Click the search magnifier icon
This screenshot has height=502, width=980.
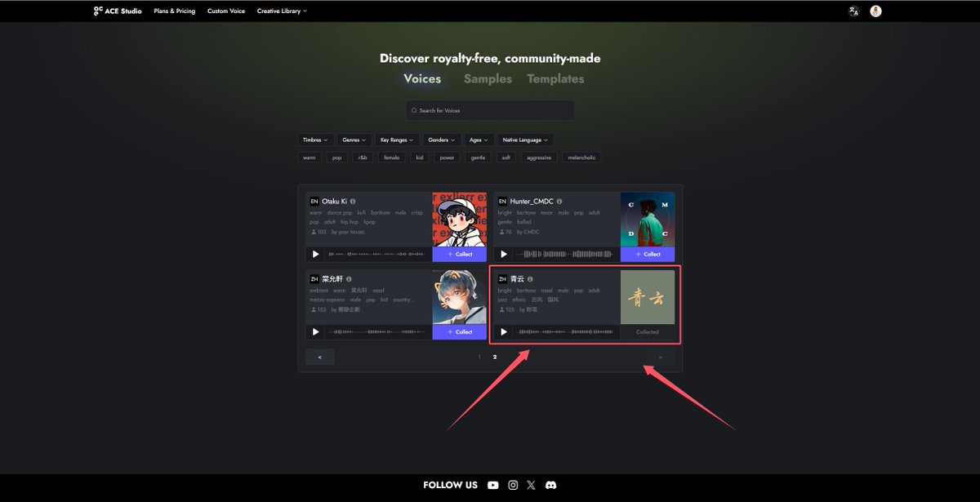tap(414, 110)
